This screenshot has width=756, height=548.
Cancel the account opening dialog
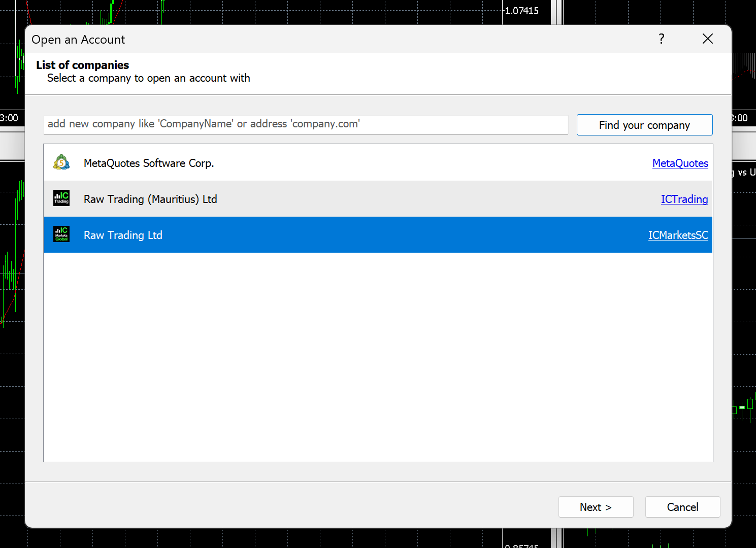683,507
